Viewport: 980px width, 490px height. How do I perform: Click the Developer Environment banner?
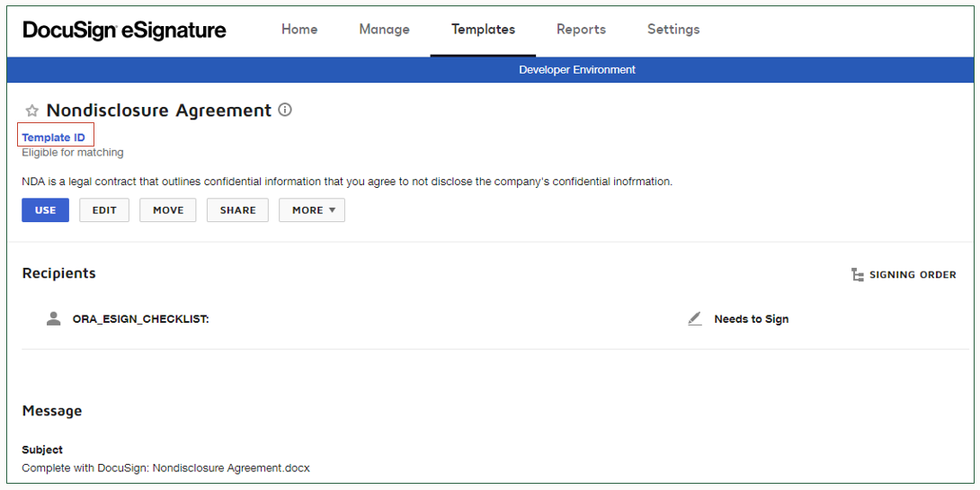[576, 69]
